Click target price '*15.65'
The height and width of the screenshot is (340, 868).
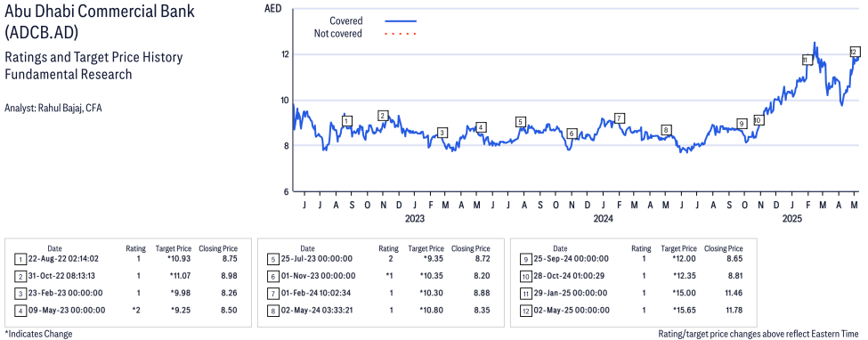pos(685,310)
